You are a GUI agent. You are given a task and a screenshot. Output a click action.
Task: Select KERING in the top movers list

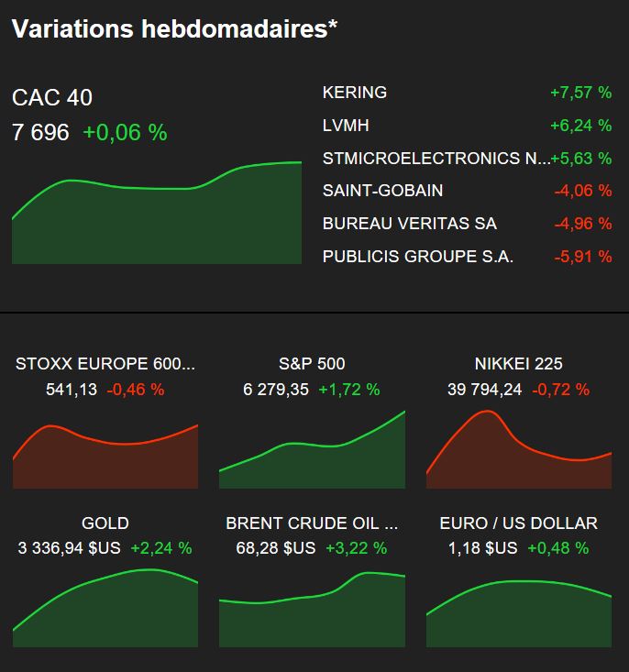(467, 93)
